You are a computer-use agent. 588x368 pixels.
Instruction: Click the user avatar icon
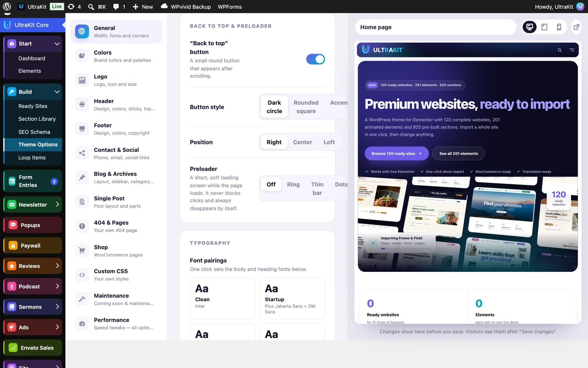[580, 7]
